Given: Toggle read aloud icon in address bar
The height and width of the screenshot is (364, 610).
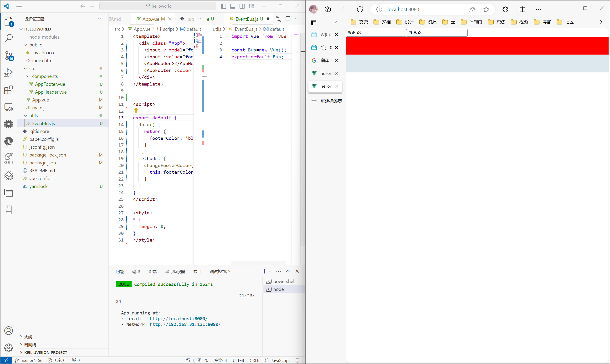Looking at the screenshot, I should tap(472, 9).
